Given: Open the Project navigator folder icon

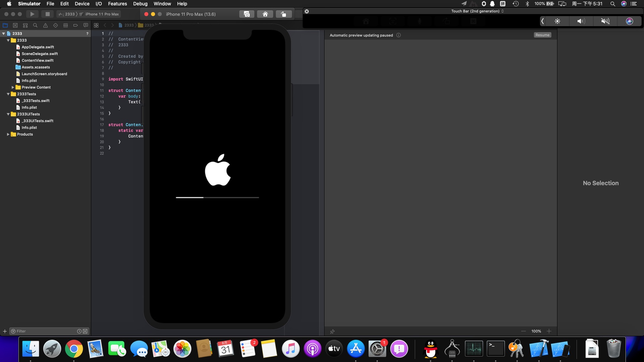Looking at the screenshot, I should tap(5, 25).
